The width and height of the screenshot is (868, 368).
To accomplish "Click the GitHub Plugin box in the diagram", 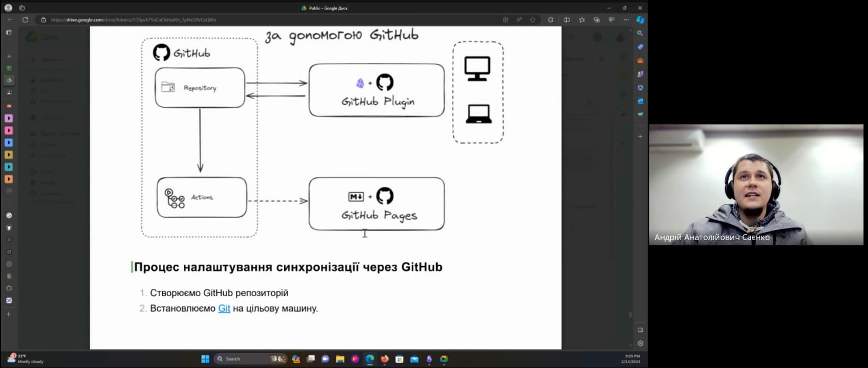I will tap(377, 90).
